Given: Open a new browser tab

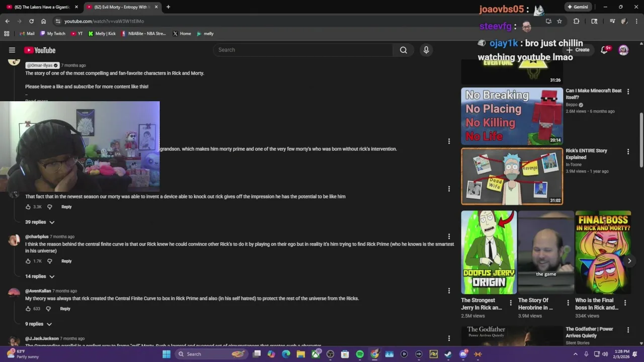Looking at the screenshot, I should click(x=168, y=7).
